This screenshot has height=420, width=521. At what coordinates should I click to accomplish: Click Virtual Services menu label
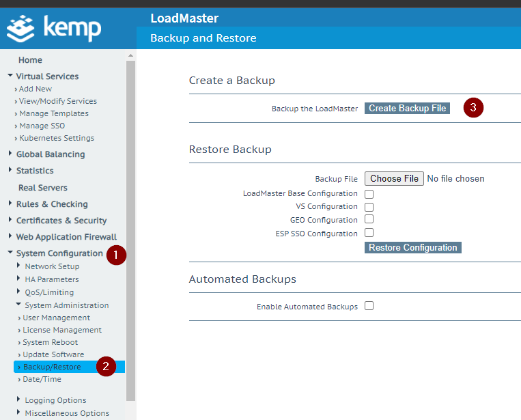(x=47, y=76)
